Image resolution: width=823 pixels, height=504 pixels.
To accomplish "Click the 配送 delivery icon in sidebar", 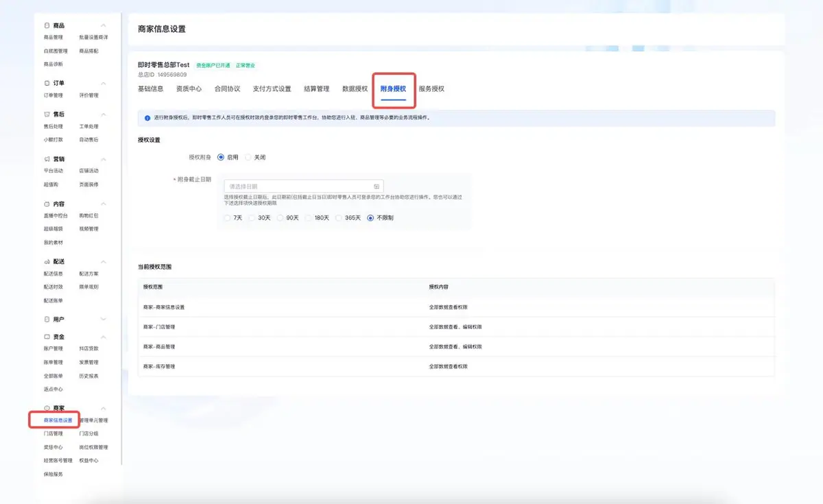I will pos(47,262).
